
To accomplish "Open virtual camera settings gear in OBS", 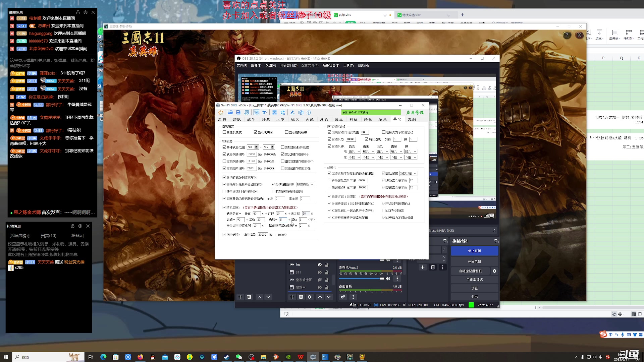I will coord(494,271).
